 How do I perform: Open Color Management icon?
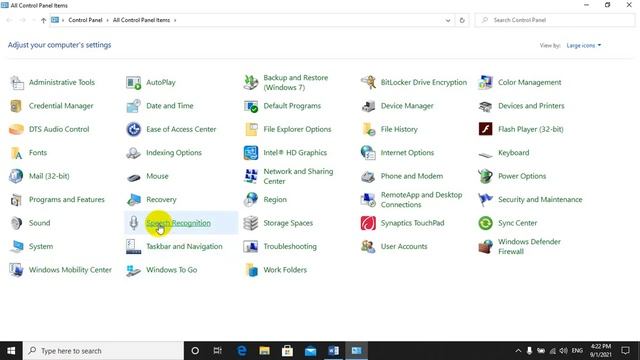[485, 82]
